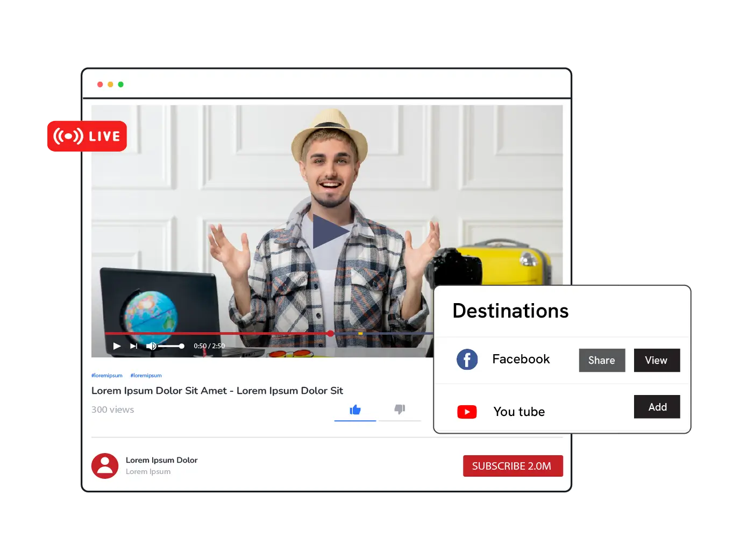Click View for the Facebook destination

pos(657,361)
